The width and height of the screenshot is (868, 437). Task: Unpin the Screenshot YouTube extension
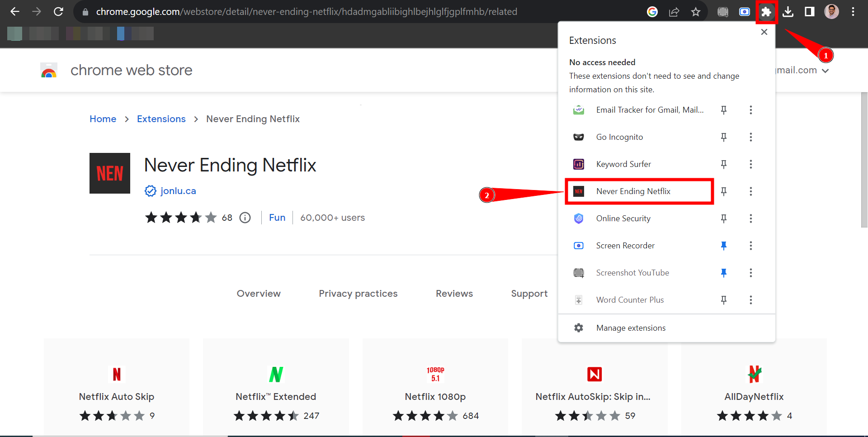[x=724, y=272]
